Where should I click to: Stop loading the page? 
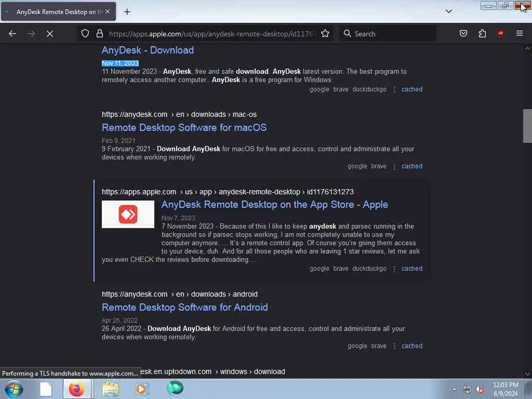(50, 34)
